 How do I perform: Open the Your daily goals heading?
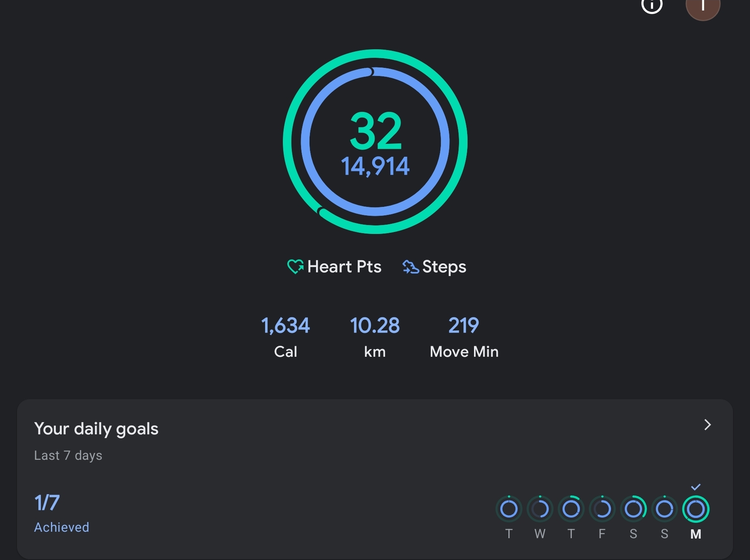(96, 429)
